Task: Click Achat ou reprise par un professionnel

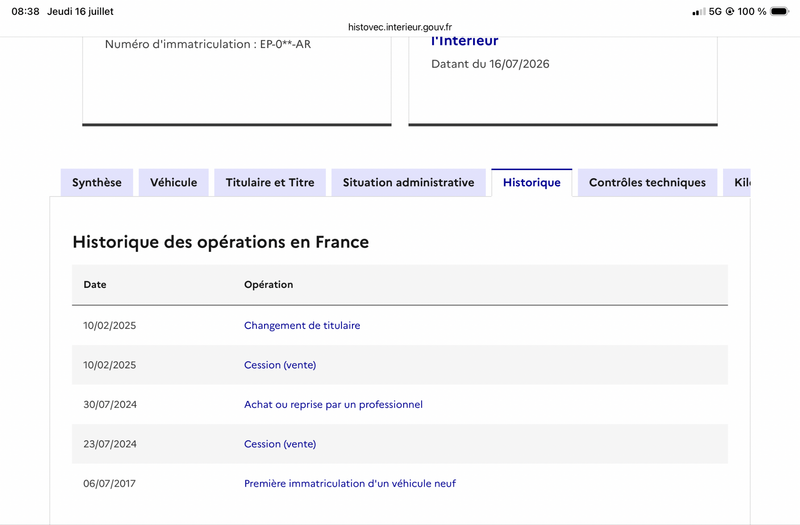Action: (333, 405)
